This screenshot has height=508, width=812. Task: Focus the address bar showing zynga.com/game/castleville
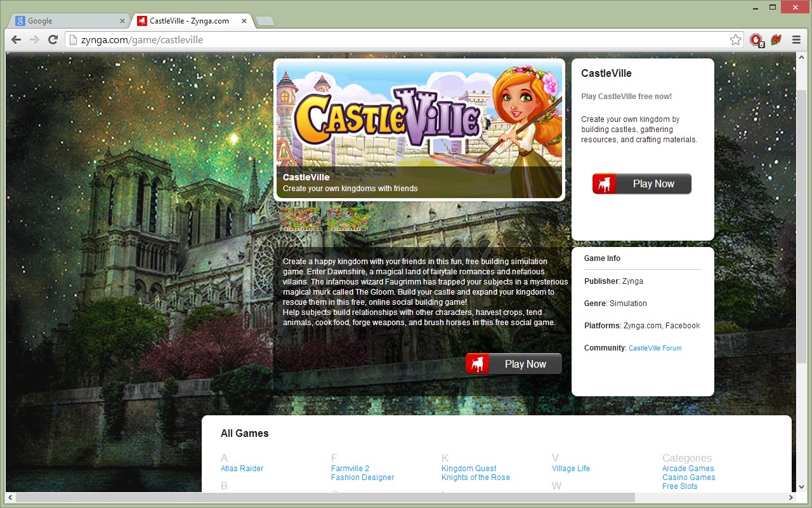pyautogui.click(x=403, y=40)
